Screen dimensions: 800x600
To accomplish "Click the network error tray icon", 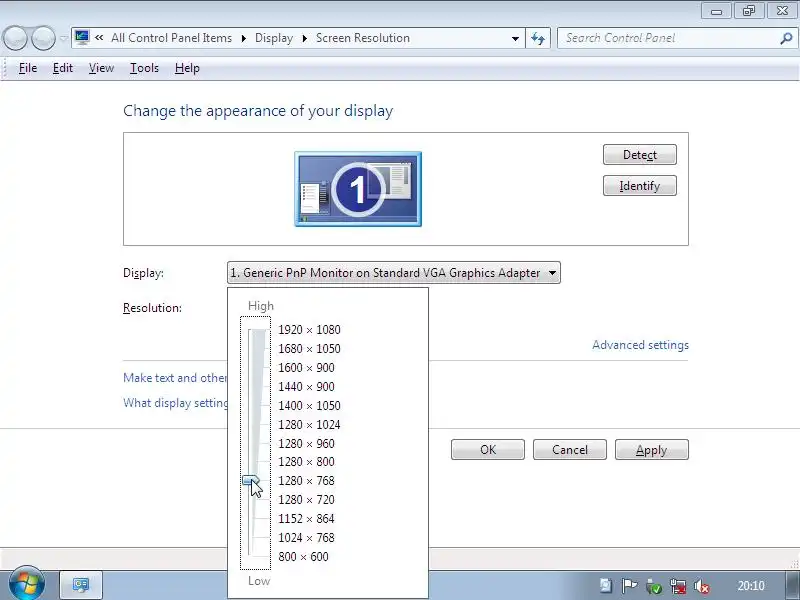I will (678, 586).
